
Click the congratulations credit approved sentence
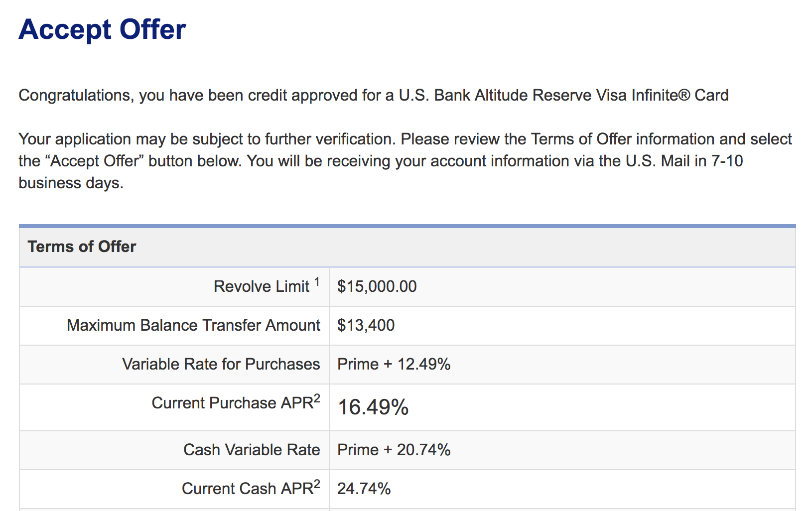click(374, 95)
